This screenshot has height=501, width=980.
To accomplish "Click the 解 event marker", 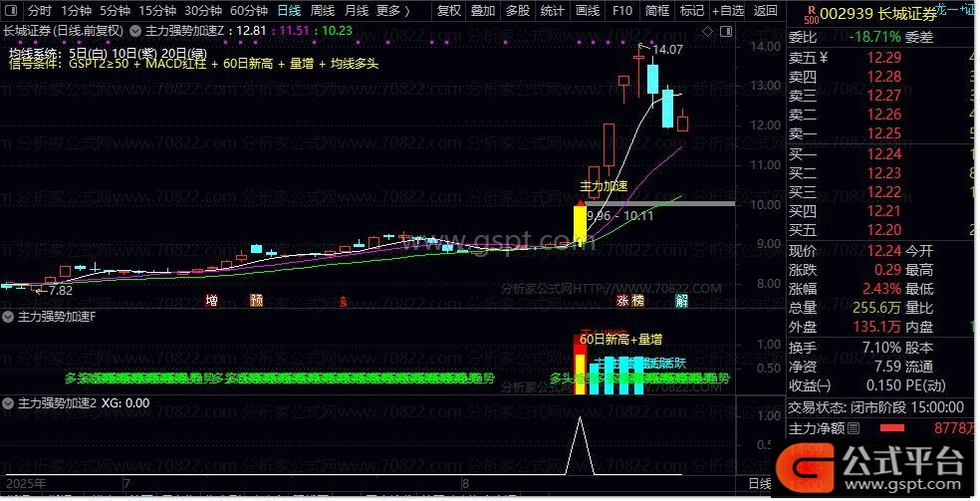I will pyautogui.click(x=681, y=301).
